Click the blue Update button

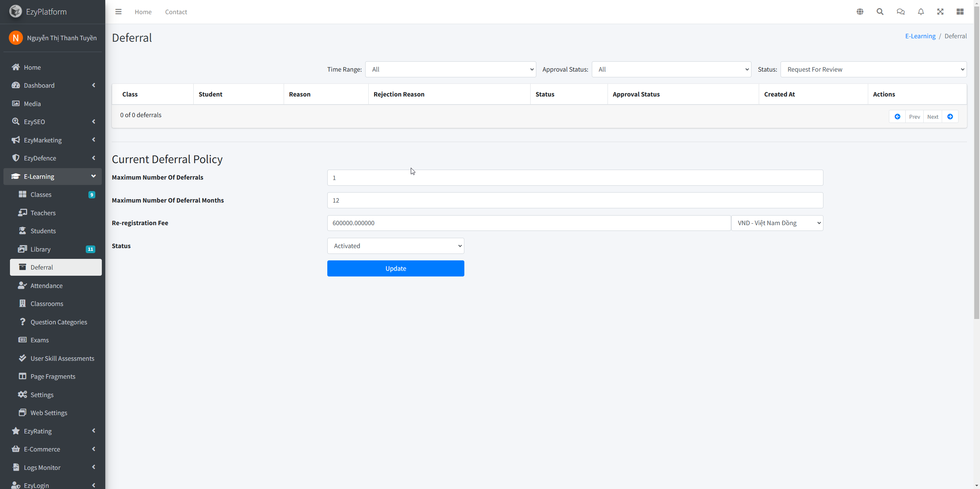[x=395, y=268]
